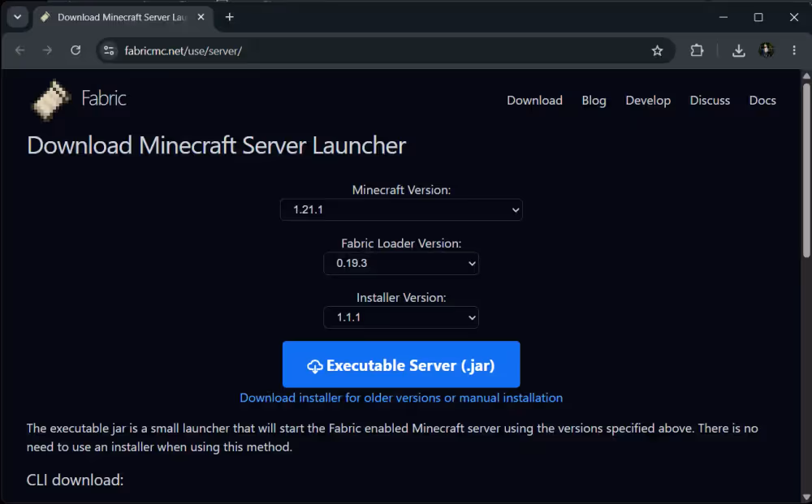The image size is (812, 504).
Task: Open the tab search dropdown arrow
Action: point(18,17)
